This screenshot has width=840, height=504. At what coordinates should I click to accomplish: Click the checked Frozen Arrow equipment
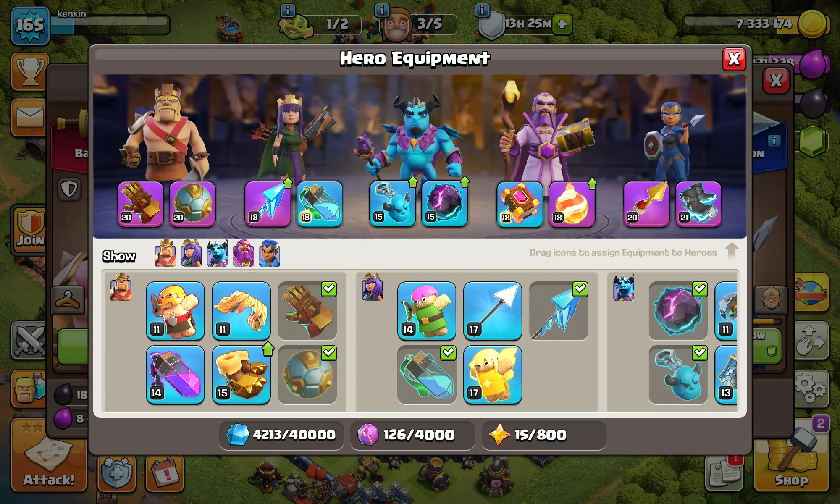pyautogui.click(x=559, y=311)
